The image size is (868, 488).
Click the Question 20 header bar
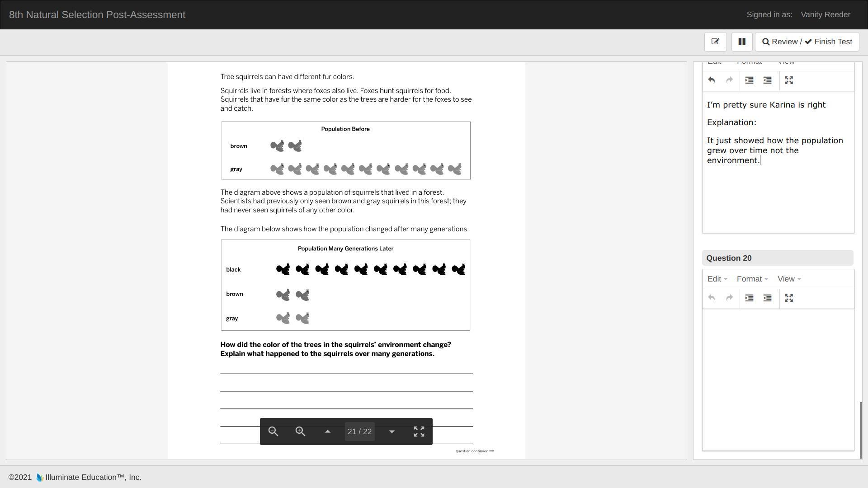pyautogui.click(x=778, y=258)
